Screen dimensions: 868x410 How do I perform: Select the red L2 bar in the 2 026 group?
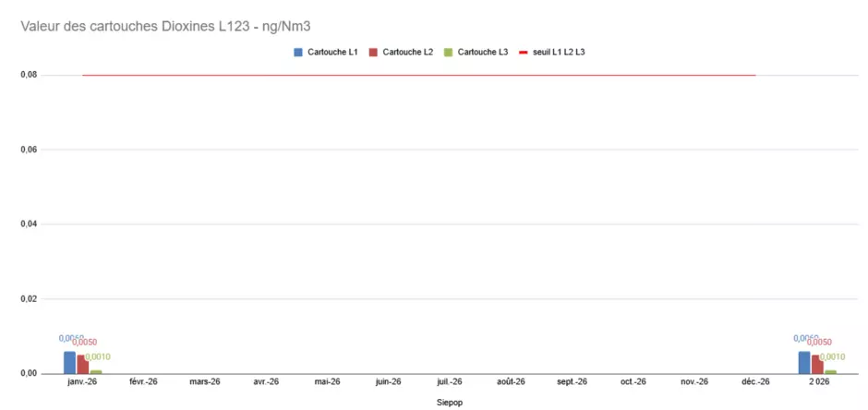point(817,364)
